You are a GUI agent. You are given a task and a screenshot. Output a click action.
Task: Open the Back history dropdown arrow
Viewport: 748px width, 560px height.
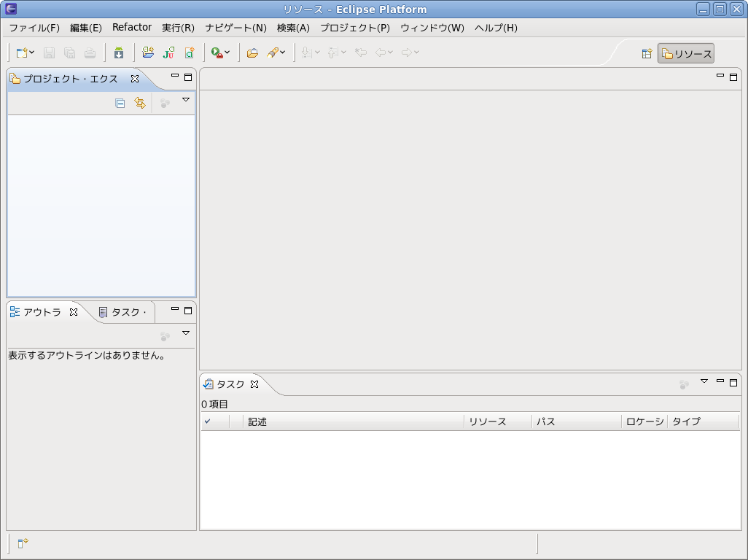pyautogui.click(x=390, y=52)
